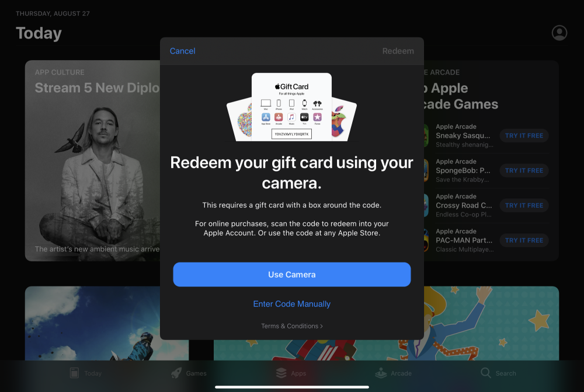Choose Enter Code Manually
Screen dimensions: 584x392
(x=291, y=304)
